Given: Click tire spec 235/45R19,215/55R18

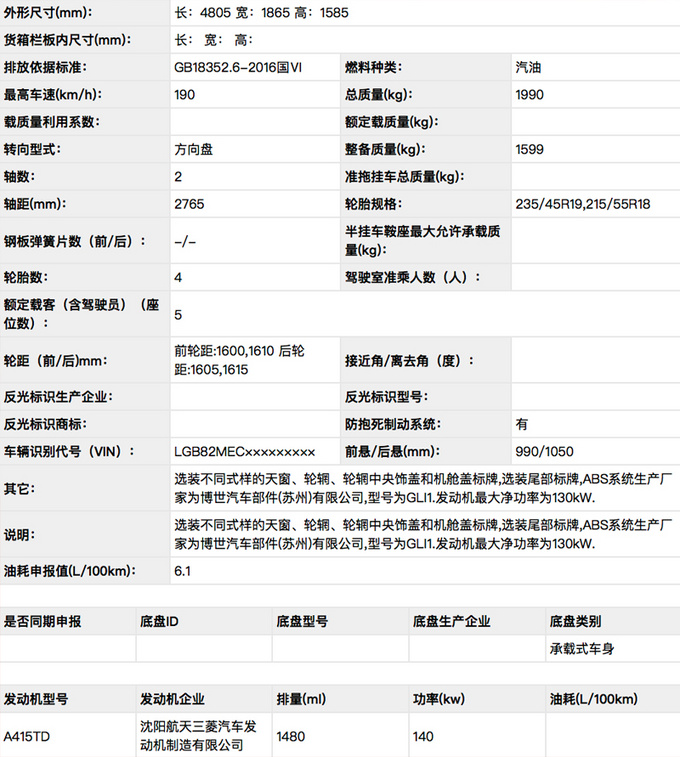Looking at the screenshot, I should click(583, 204).
